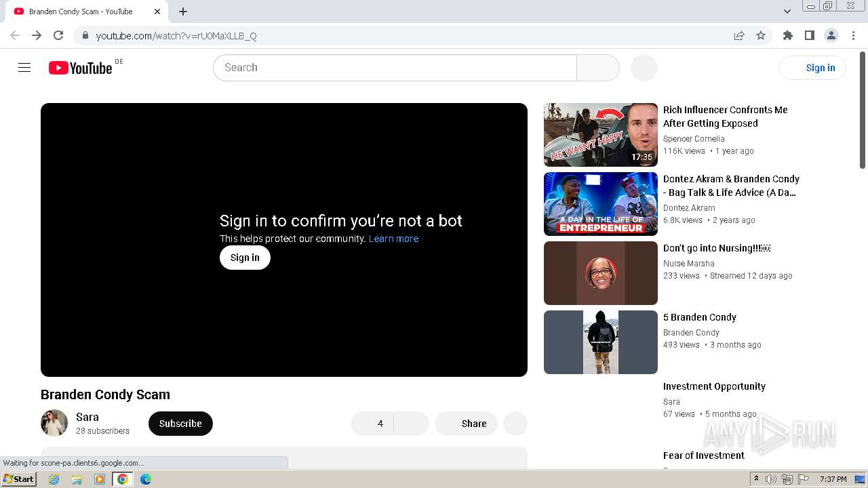Click the voice search round button

coord(644,68)
